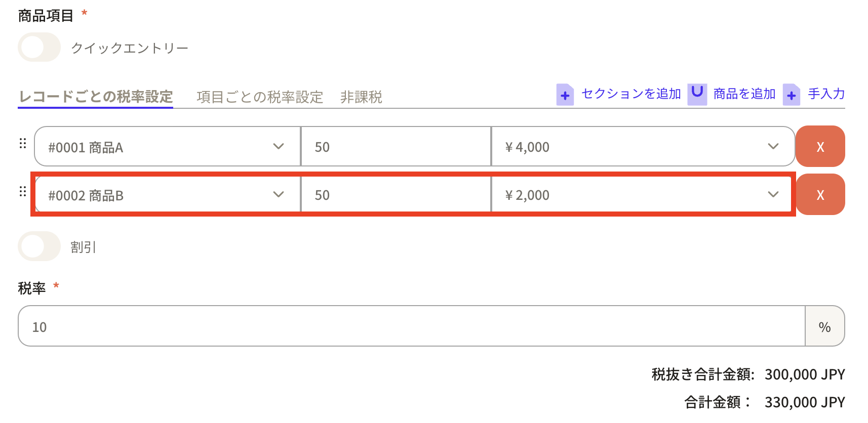Click quantity field of 商品A row
This screenshot has height=423, width=868.
click(x=396, y=147)
